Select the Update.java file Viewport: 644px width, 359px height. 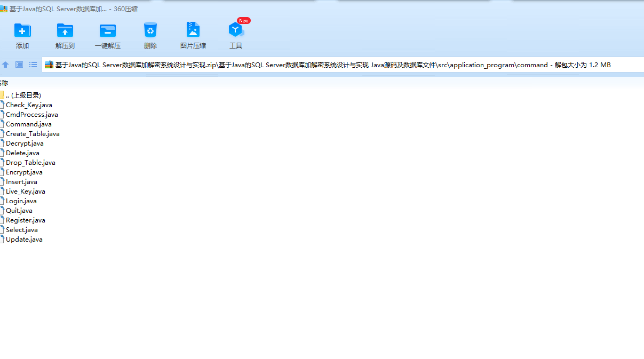24,240
